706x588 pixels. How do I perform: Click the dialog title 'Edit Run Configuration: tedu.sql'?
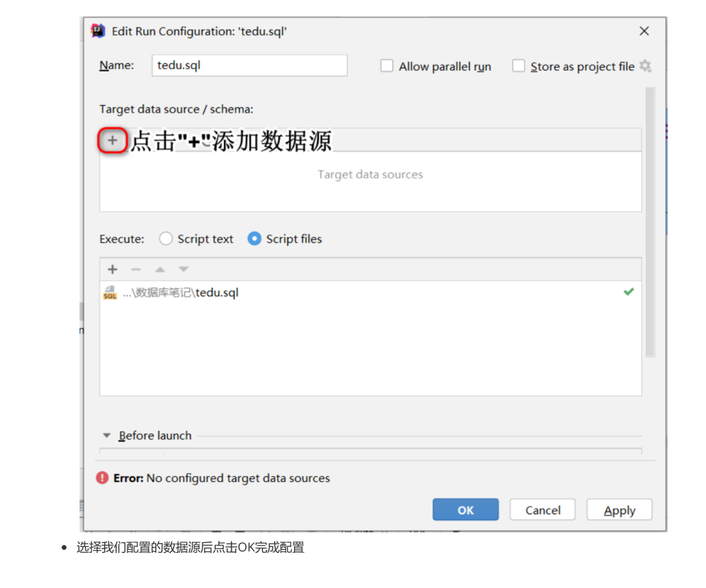click(199, 31)
